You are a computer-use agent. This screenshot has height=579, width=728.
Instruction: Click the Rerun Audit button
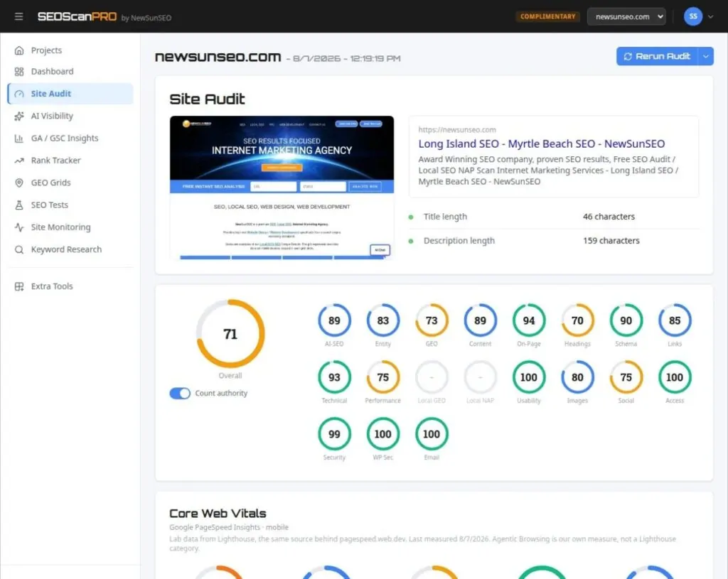tap(657, 56)
